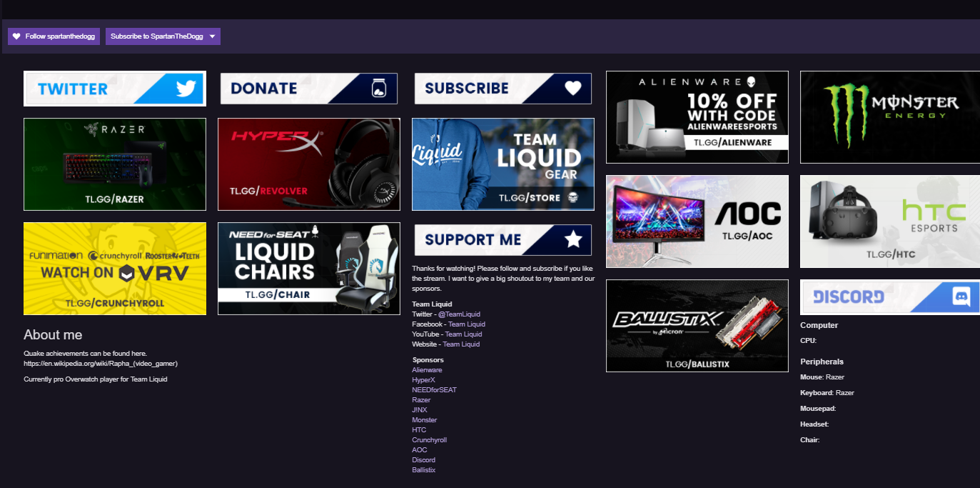The width and height of the screenshot is (980, 488).
Task: Click the Peripherals heading
Action: (822, 362)
